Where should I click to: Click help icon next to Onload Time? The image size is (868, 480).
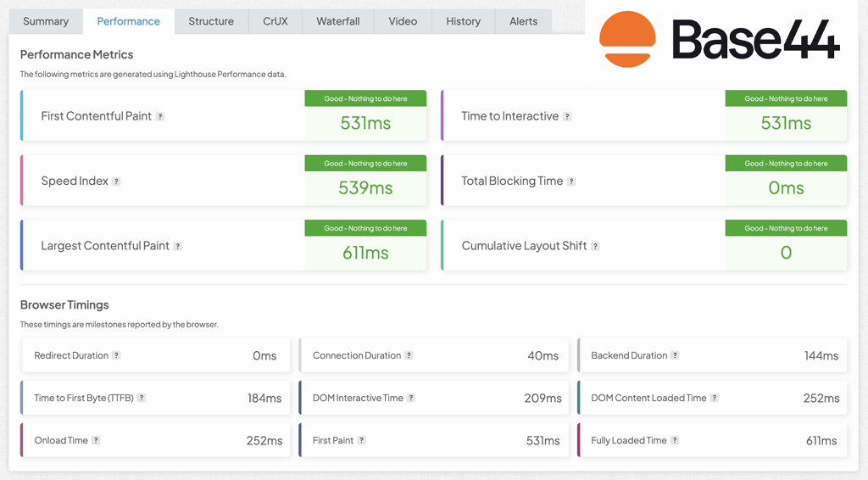pos(96,440)
